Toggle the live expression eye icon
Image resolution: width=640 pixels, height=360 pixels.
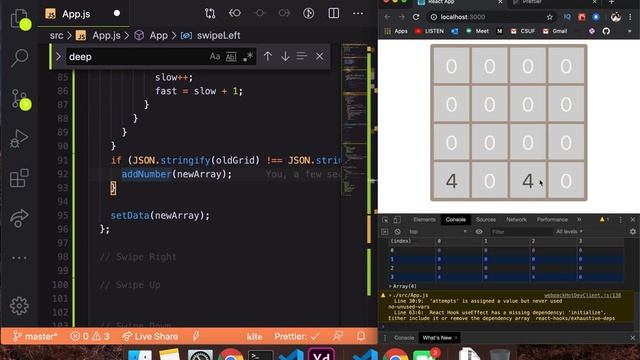(479, 232)
